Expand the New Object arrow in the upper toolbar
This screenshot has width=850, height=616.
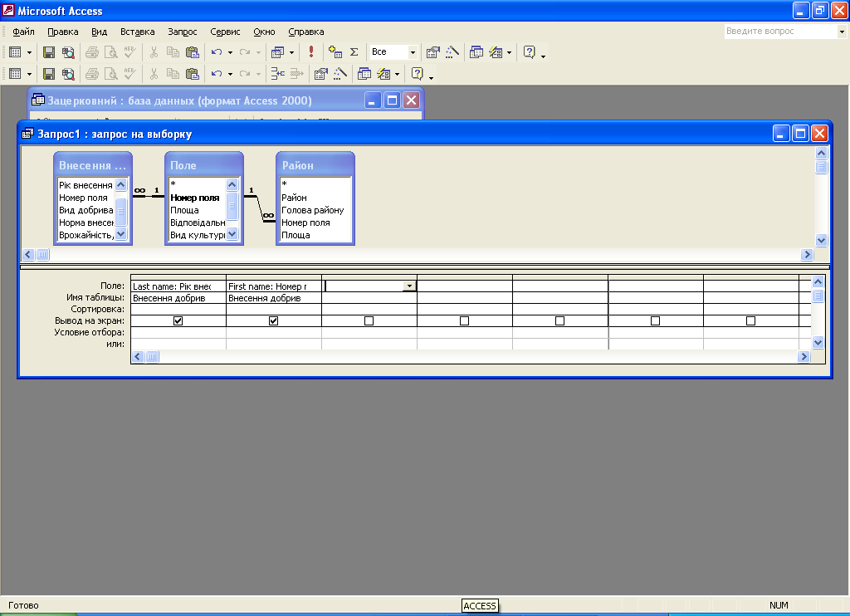(x=509, y=52)
